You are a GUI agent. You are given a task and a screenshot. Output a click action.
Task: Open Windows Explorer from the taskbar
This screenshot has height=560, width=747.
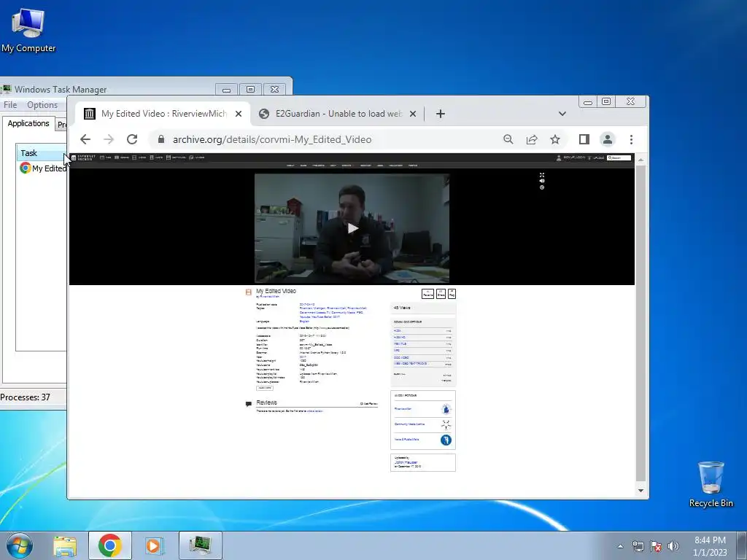pyautogui.click(x=65, y=545)
